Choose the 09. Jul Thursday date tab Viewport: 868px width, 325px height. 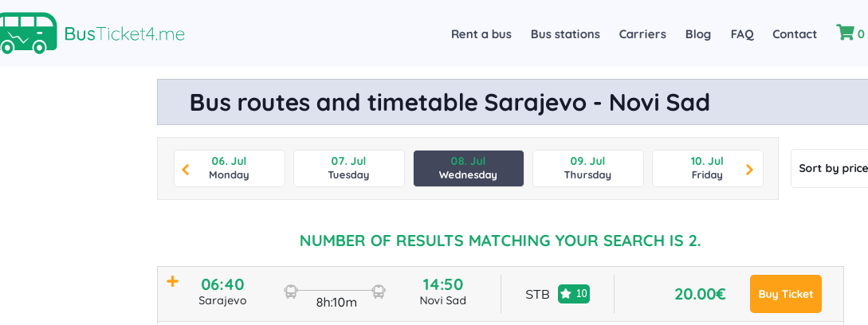pos(587,168)
